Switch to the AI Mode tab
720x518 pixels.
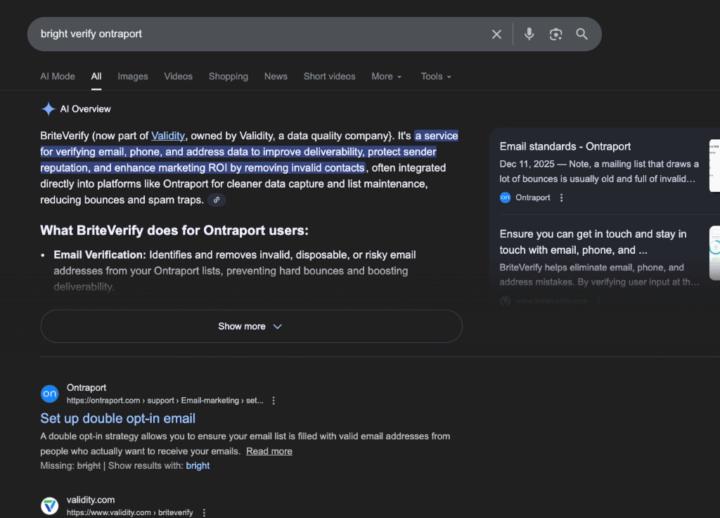pos(57,76)
